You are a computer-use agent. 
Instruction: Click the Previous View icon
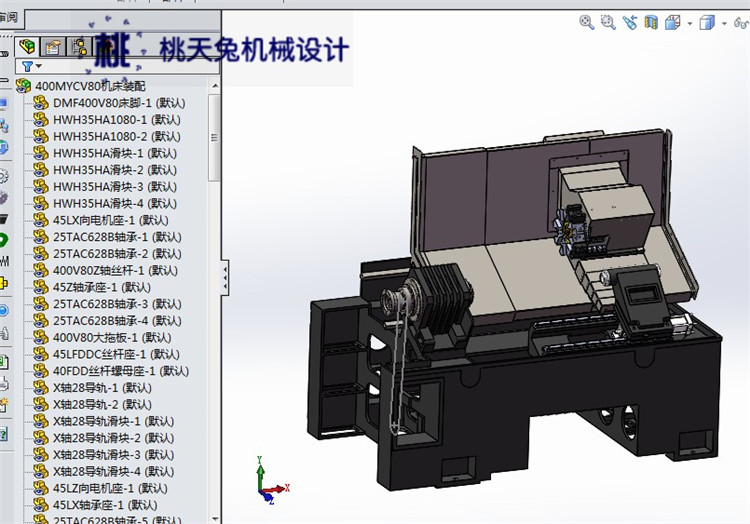click(x=629, y=22)
